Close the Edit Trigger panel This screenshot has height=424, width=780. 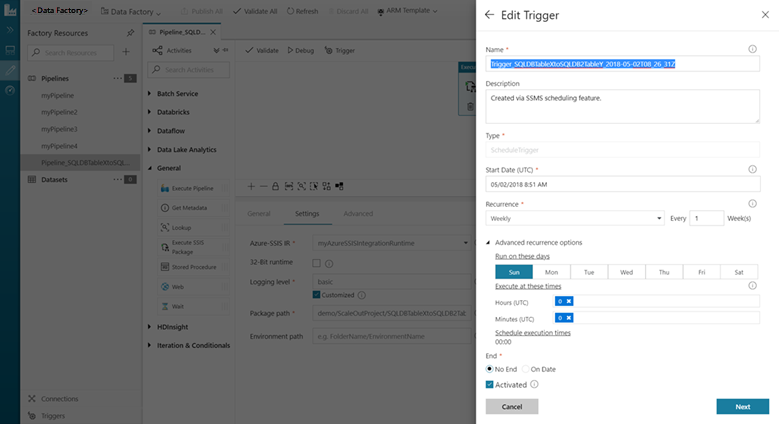click(765, 15)
